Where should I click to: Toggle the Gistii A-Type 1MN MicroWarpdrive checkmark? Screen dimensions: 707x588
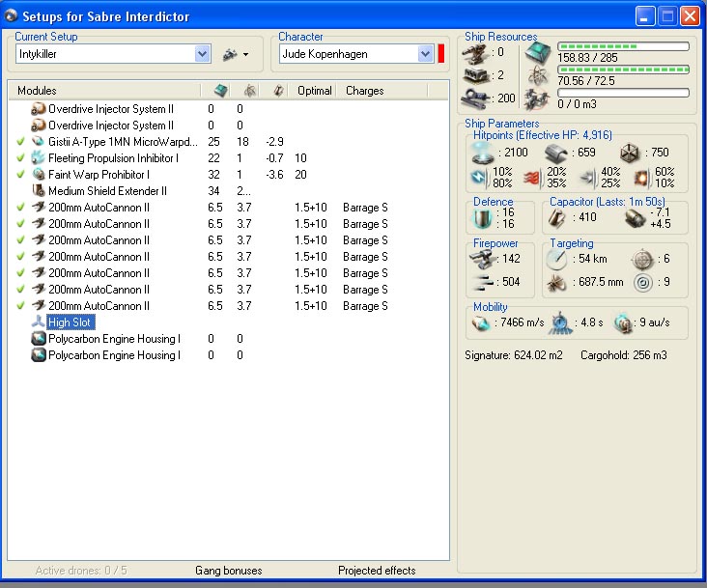point(20,142)
